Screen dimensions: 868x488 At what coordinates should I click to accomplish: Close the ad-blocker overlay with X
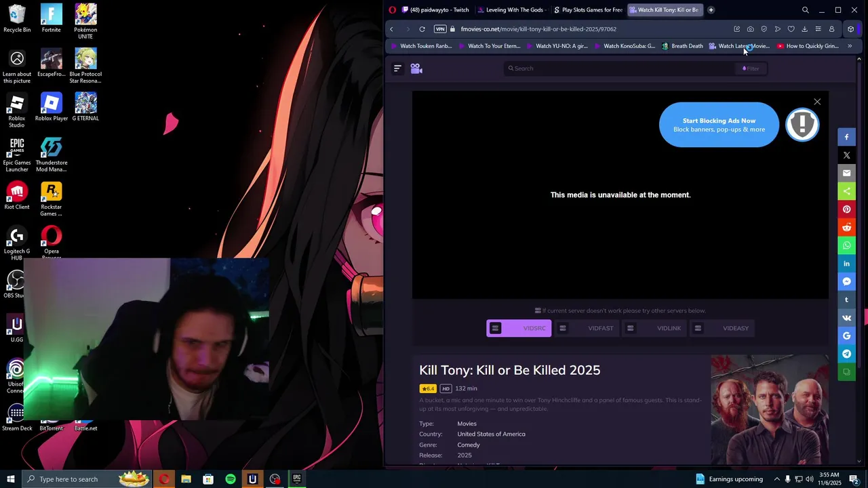(817, 102)
